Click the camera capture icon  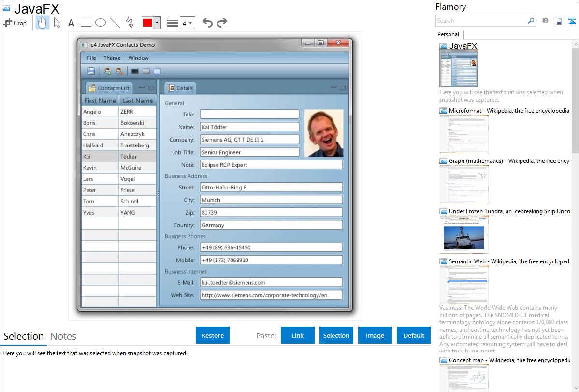[545, 21]
